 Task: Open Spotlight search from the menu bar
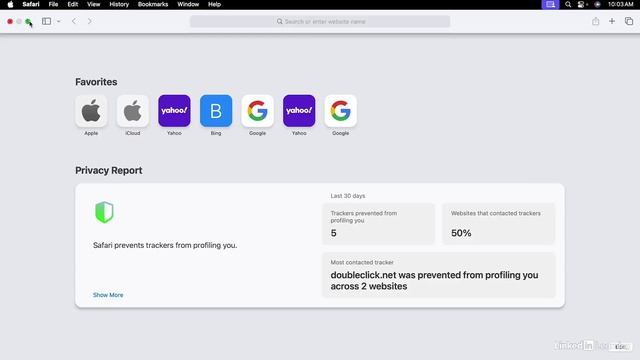568,4
